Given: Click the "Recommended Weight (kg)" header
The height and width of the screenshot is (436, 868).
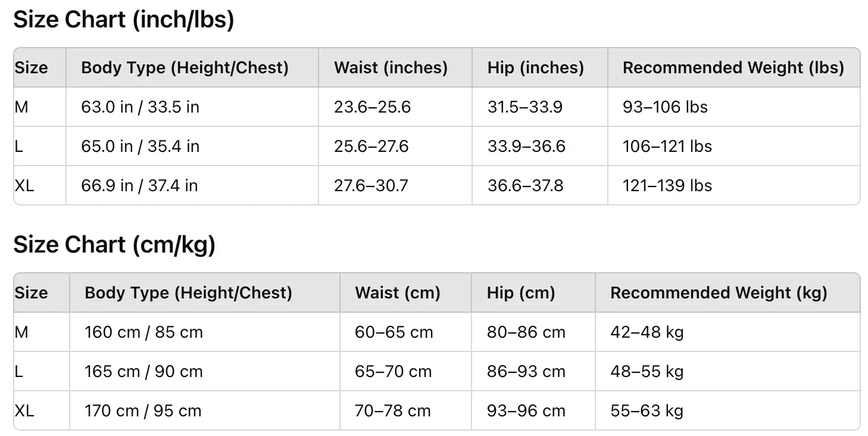Looking at the screenshot, I should coord(719,293).
